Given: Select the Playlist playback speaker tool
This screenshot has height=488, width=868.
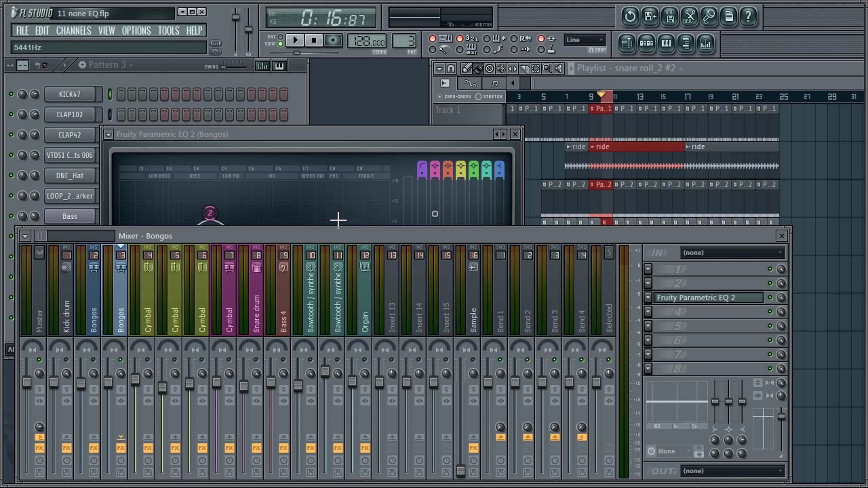Looking at the screenshot, I should pos(559,69).
